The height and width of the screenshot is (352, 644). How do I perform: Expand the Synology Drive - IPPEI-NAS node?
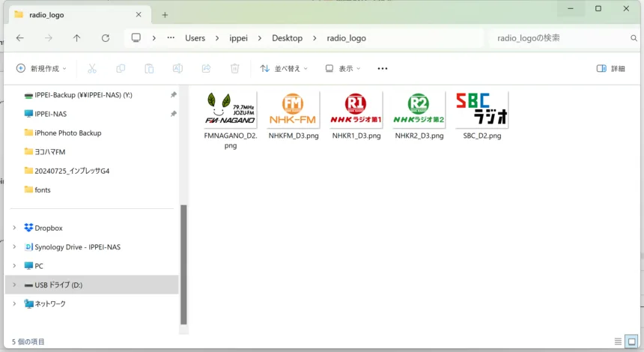[x=14, y=246]
